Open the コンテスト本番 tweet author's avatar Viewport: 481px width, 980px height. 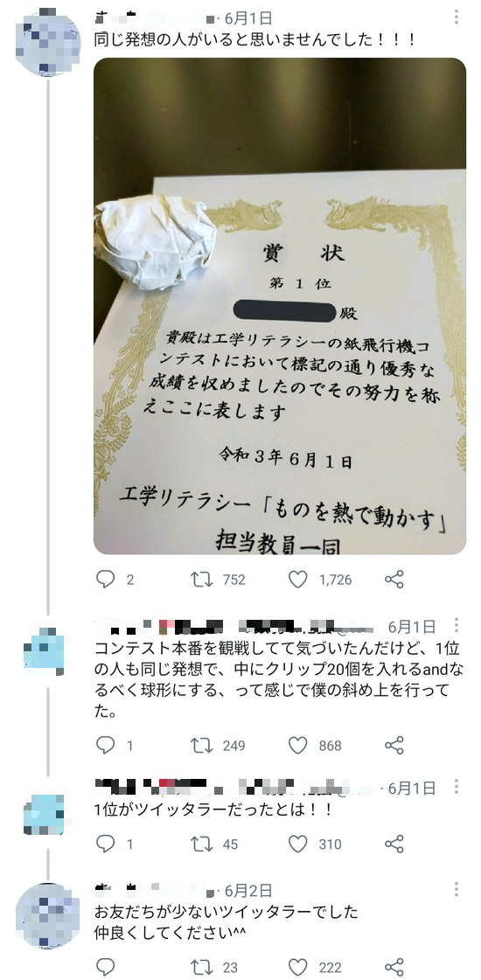click(x=45, y=651)
